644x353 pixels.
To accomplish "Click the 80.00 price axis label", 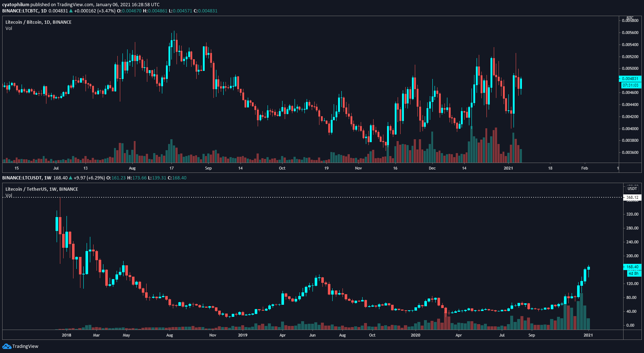I will click(x=631, y=297).
